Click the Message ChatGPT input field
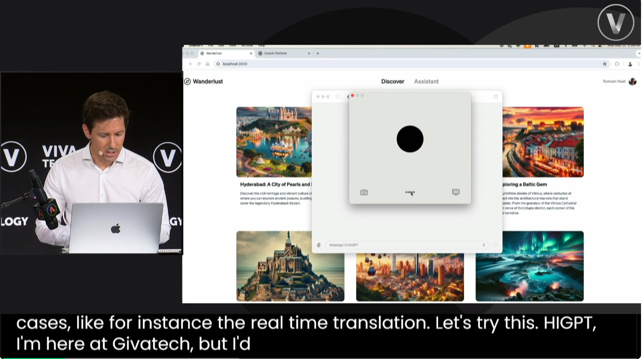The width and height of the screenshot is (644, 359). (406, 245)
